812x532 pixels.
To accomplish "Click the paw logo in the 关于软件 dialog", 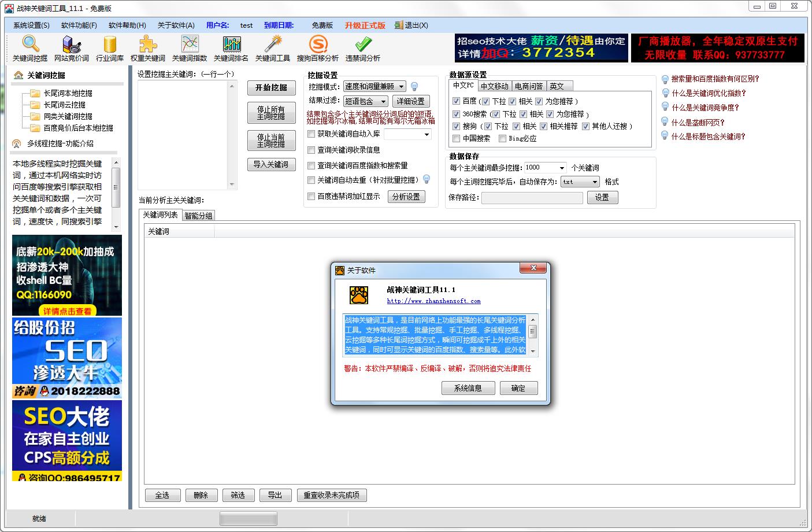I will (359, 295).
